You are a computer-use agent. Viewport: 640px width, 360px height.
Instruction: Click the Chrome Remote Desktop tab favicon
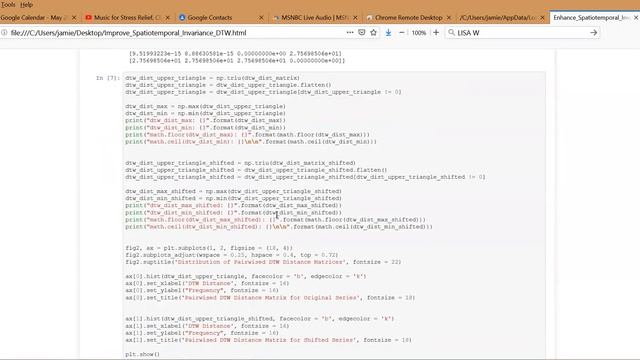[x=369, y=18]
